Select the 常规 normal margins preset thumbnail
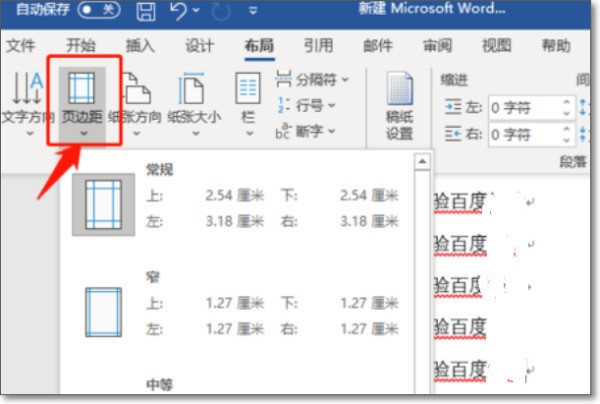 (103, 205)
